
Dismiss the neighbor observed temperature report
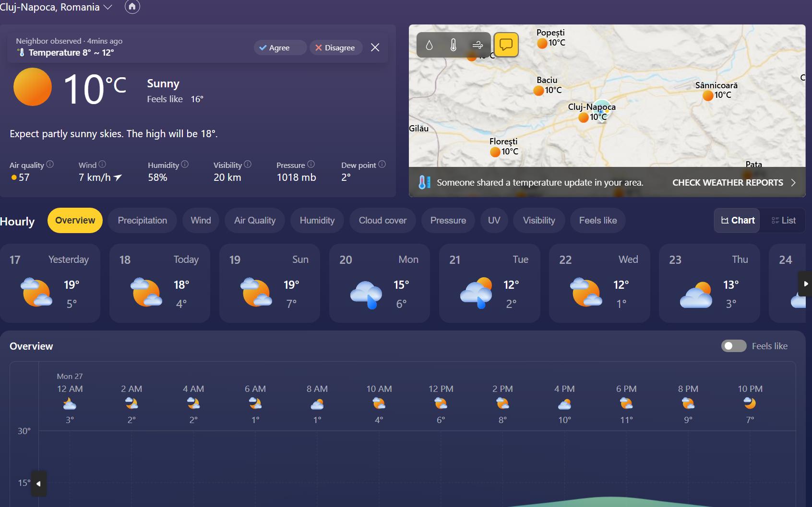[x=375, y=47]
